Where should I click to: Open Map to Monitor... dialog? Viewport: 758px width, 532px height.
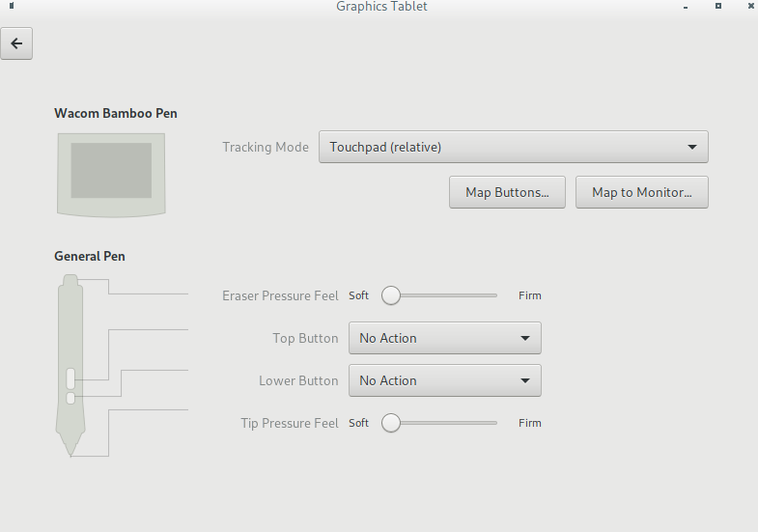(x=641, y=192)
